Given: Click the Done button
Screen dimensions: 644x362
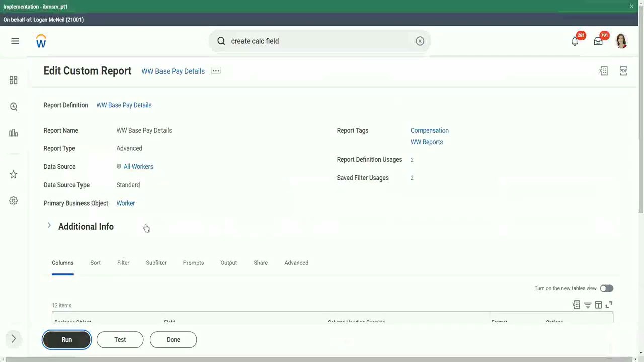Looking at the screenshot, I should 173,340.
